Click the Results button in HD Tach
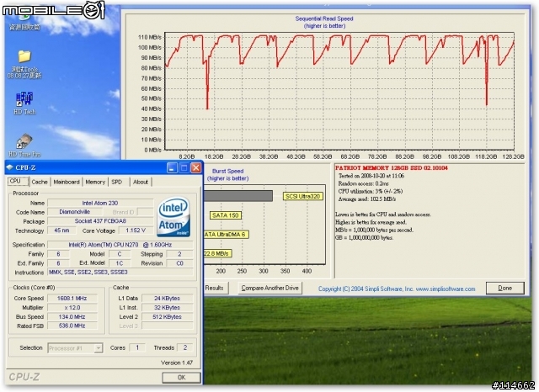The width and height of the screenshot is (539, 392). (215, 288)
